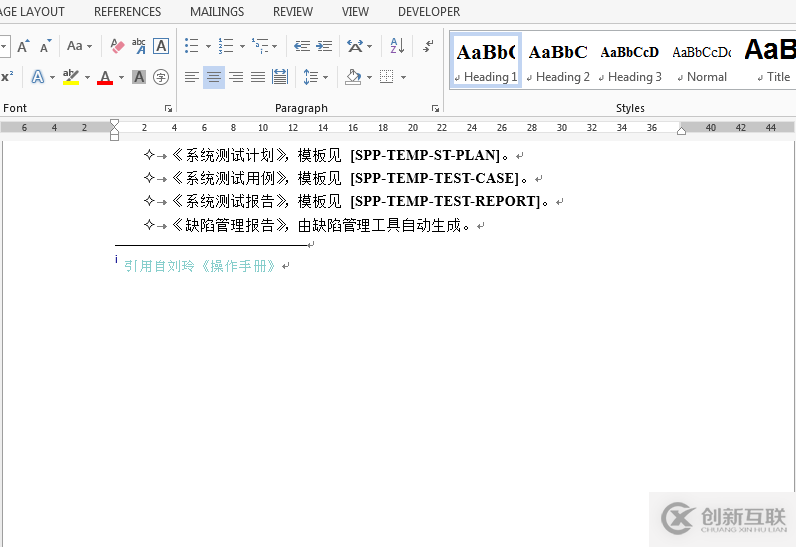The width and height of the screenshot is (796, 547).
Task: Click text [SPP-TEMP-ST-PLAN]
Action: pyautogui.click(x=425, y=155)
